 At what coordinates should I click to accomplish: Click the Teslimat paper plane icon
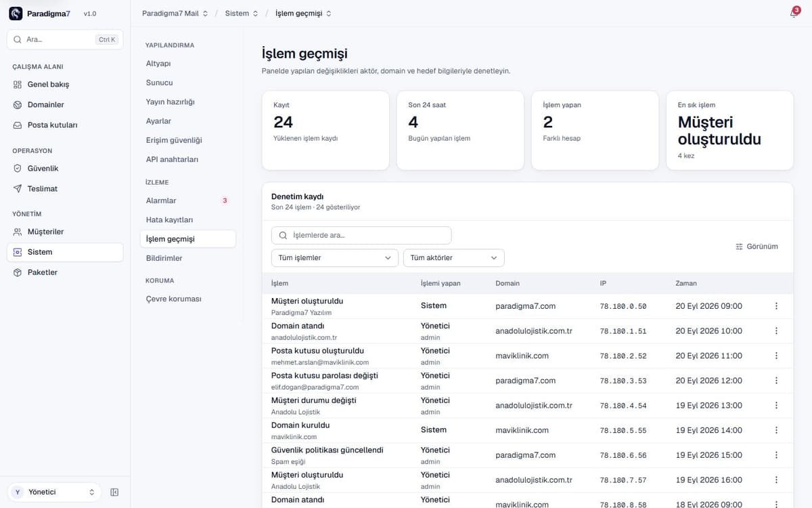click(x=18, y=189)
